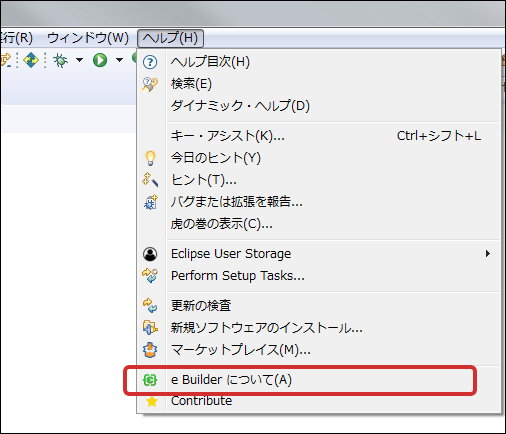Viewport: 506px width, 434px height.
Task: Click the report bug icon
Action: click(x=150, y=202)
